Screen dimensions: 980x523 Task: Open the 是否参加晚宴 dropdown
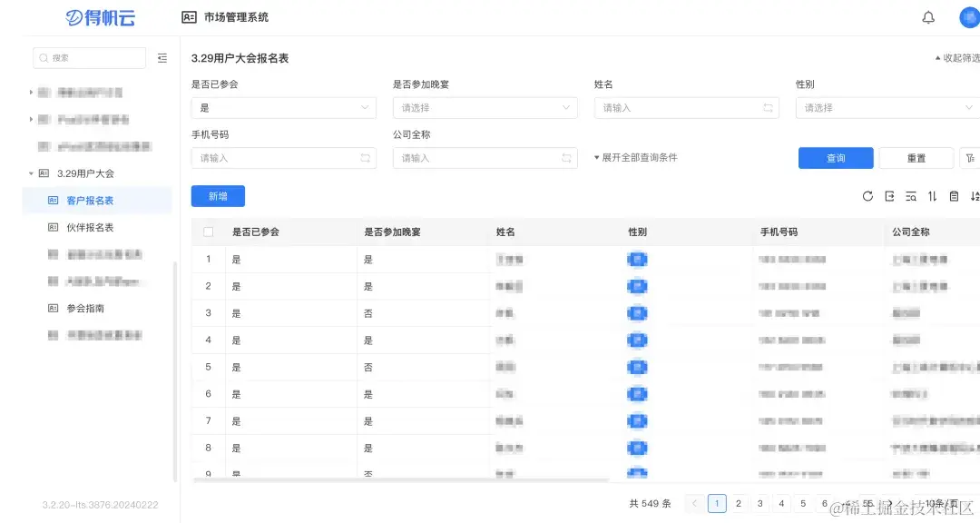[x=485, y=107]
